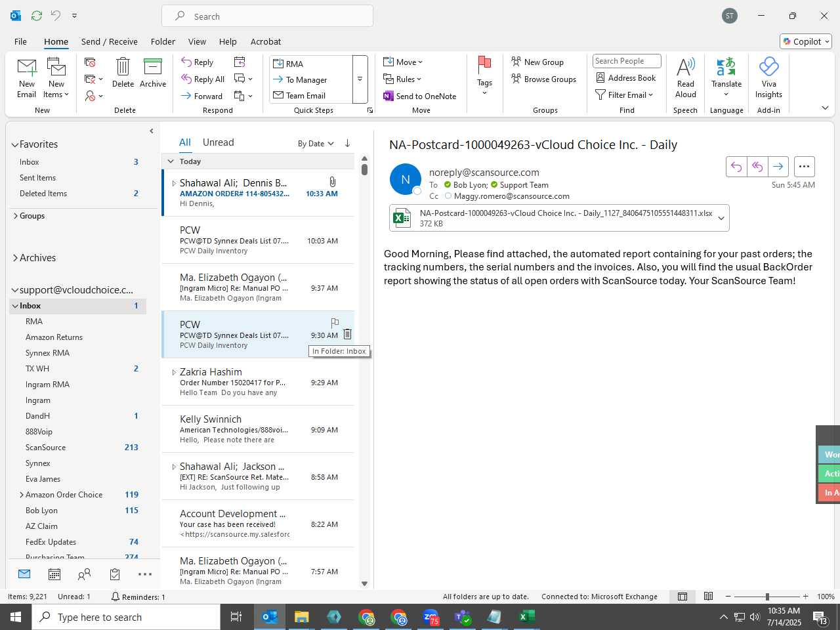The width and height of the screenshot is (840, 630).
Task: Click the top Search box
Action: (267, 16)
